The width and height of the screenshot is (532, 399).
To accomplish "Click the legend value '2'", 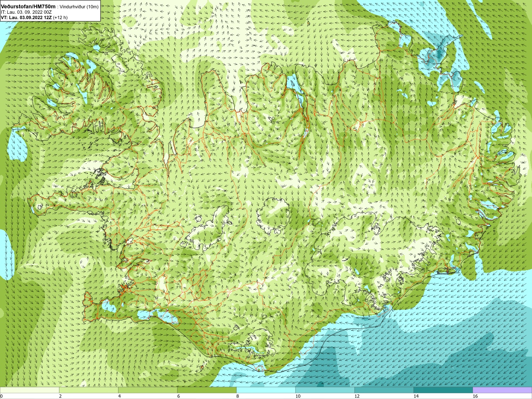I will 60,396.
